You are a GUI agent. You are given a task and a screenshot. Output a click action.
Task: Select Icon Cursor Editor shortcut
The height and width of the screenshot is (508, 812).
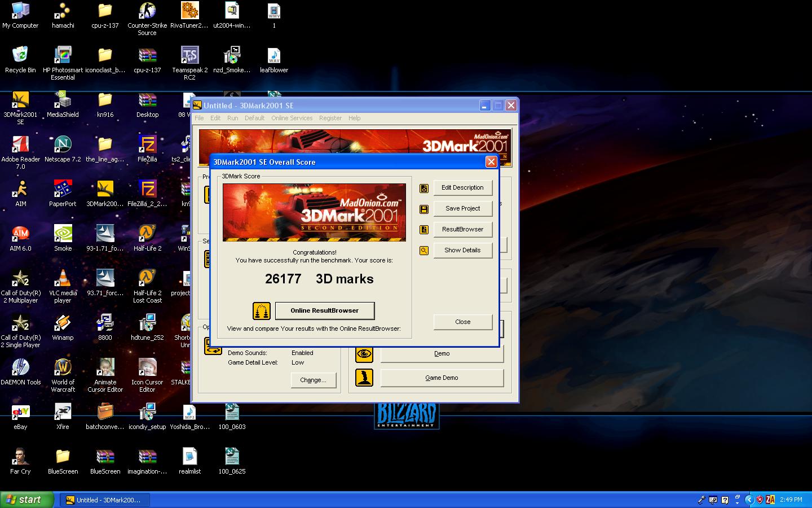coord(147,375)
